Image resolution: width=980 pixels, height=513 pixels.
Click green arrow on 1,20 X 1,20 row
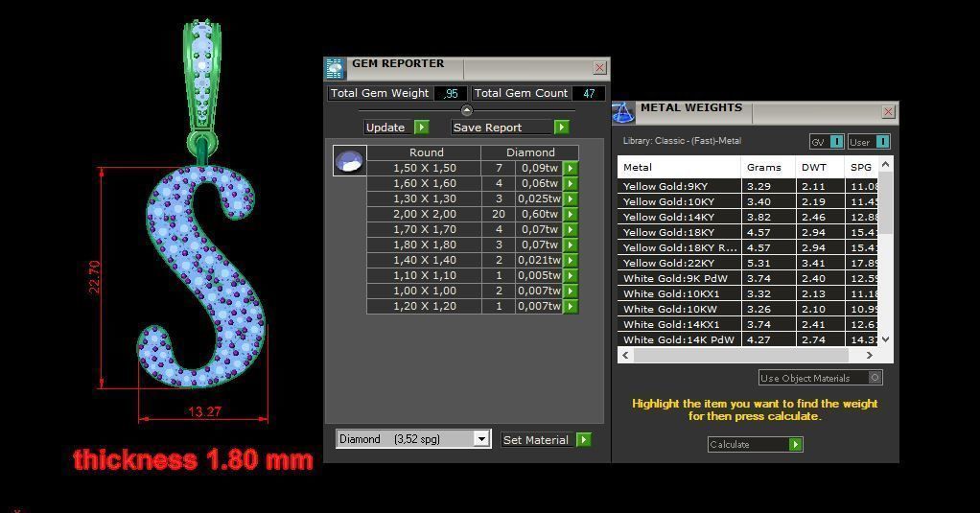tap(570, 306)
